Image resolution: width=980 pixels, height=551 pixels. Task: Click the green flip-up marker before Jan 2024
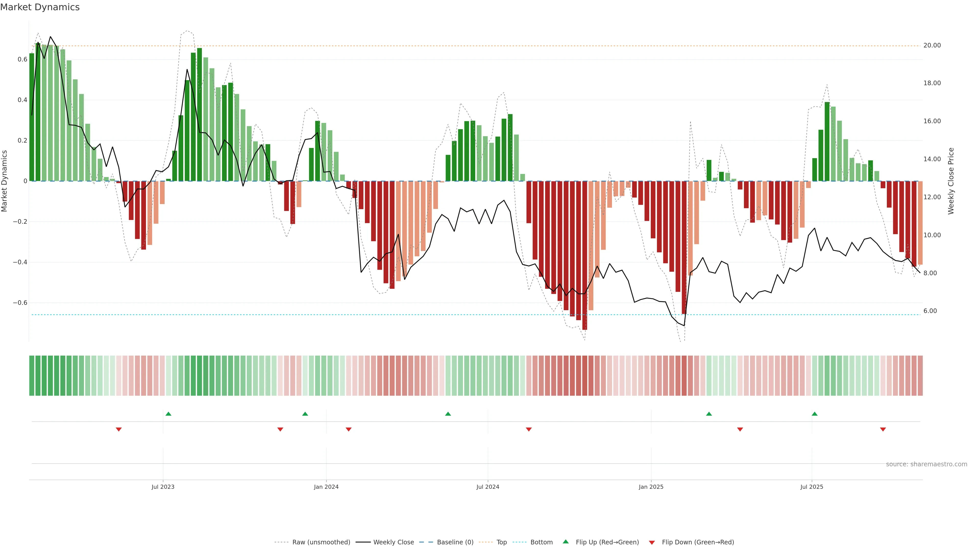click(305, 414)
